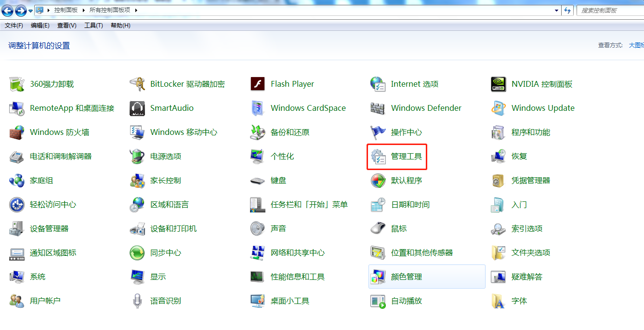Open the 程序和功能 icon
The image size is (644, 330).
(x=499, y=132)
